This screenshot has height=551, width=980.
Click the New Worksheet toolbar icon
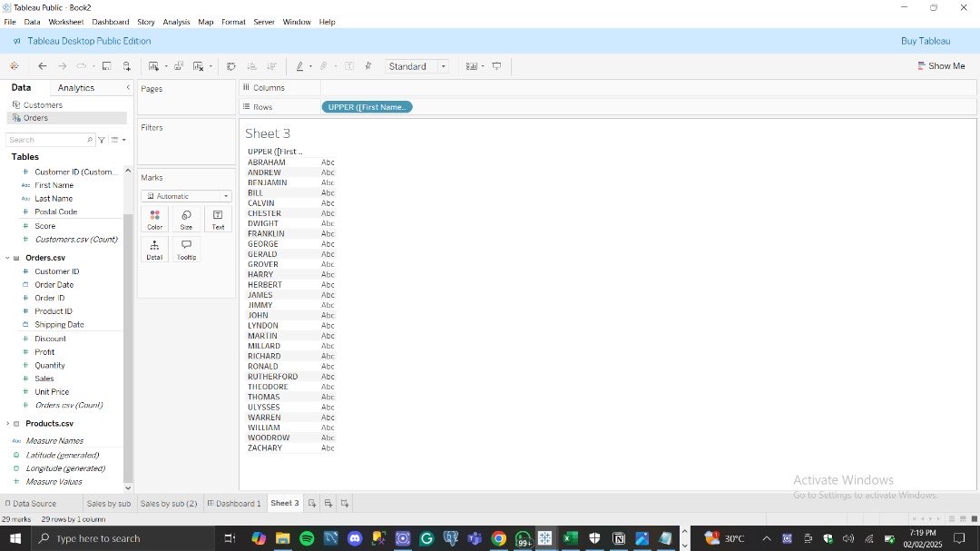(x=153, y=65)
